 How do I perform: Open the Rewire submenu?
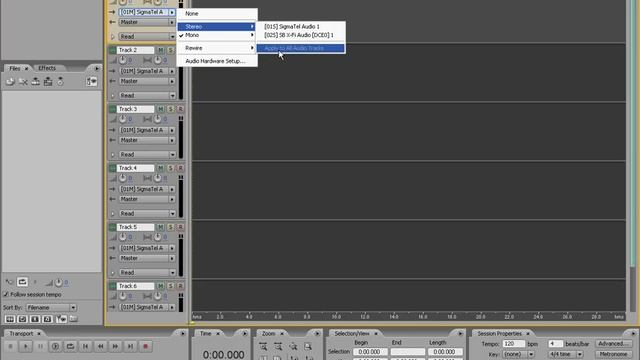click(217, 48)
